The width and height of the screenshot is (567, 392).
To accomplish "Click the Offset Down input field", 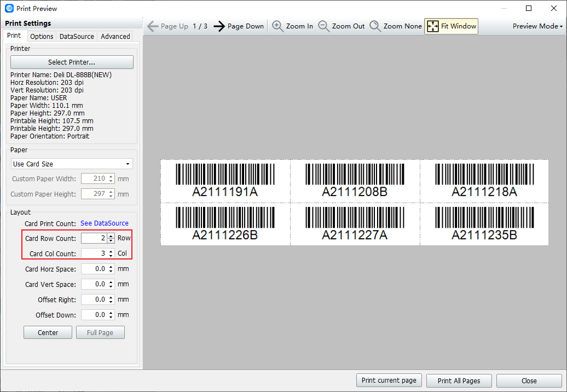I will (94, 315).
